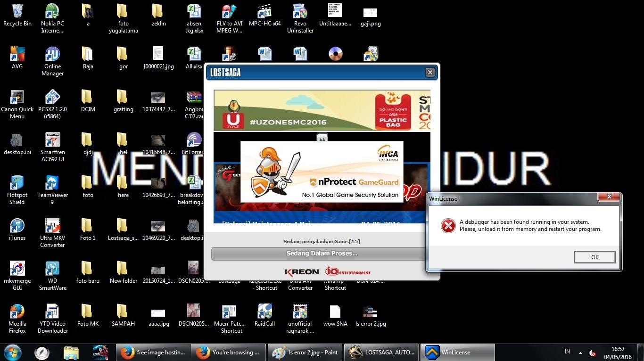Select the Baja folder

coord(88,58)
